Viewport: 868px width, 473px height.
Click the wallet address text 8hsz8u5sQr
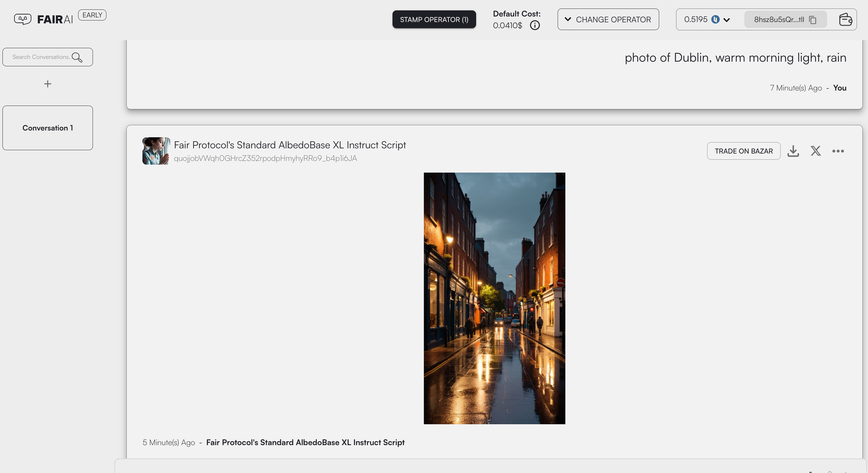779,20
